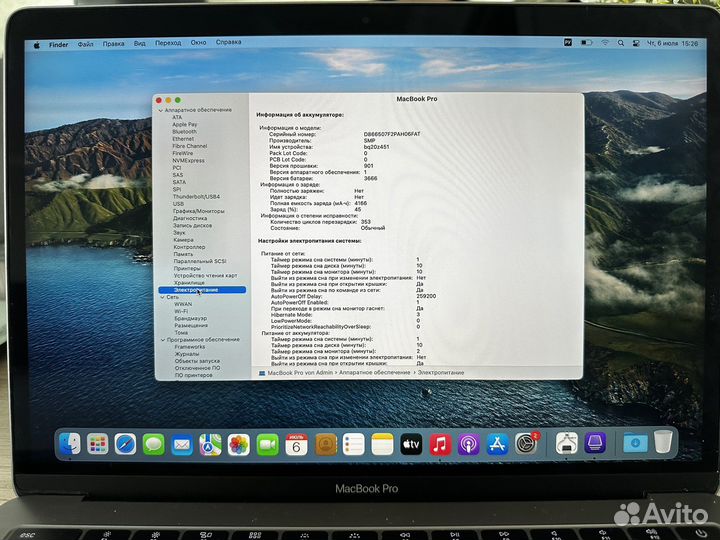Collapse the Сеть section in sidebar

(x=162, y=297)
